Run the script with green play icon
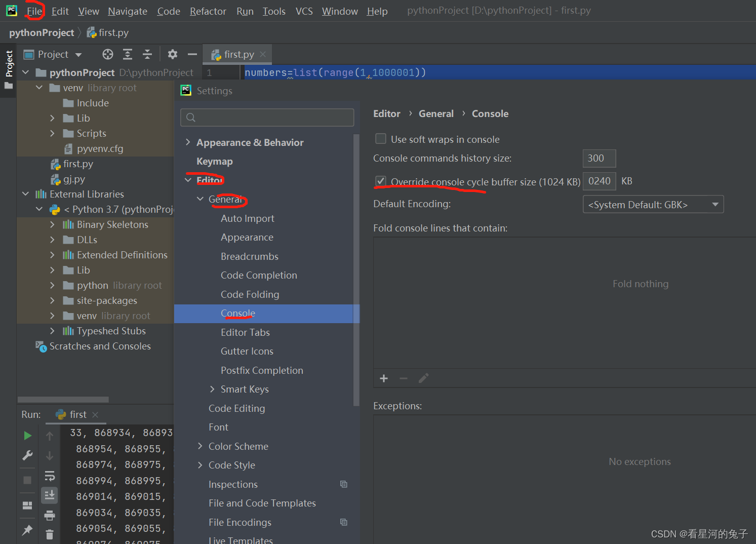Image resolution: width=756 pixels, height=544 pixels. (x=27, y=436)
